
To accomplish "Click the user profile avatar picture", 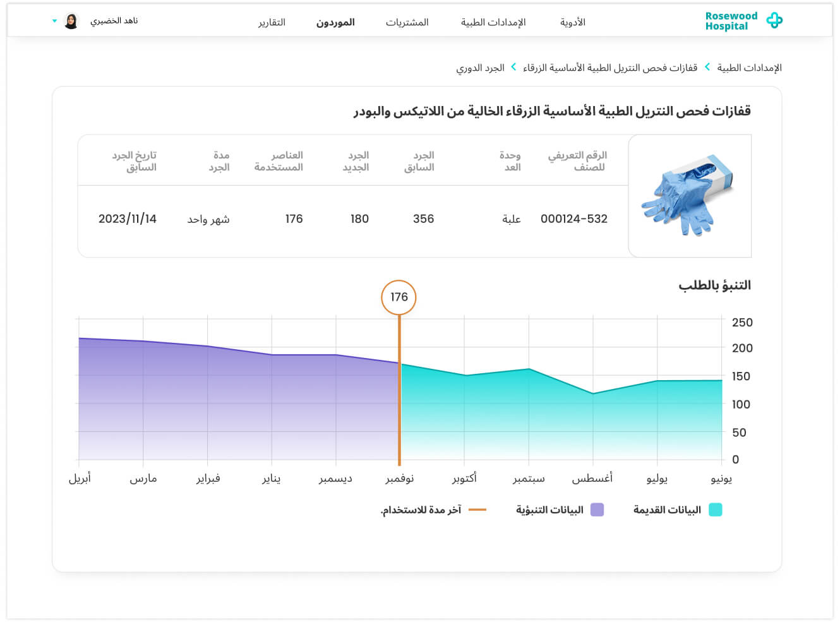I will [71, 21].
